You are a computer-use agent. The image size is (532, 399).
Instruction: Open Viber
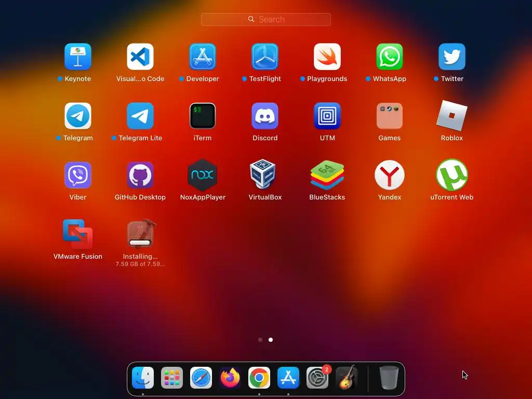click(78, 175)
